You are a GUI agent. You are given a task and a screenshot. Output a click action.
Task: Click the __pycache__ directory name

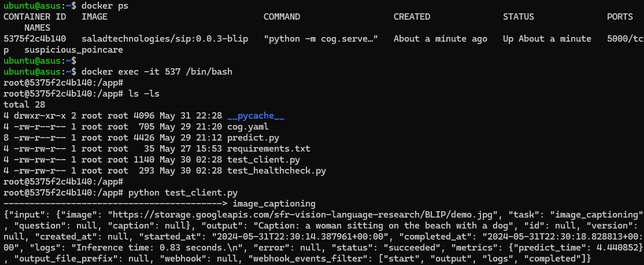(256, 116)
